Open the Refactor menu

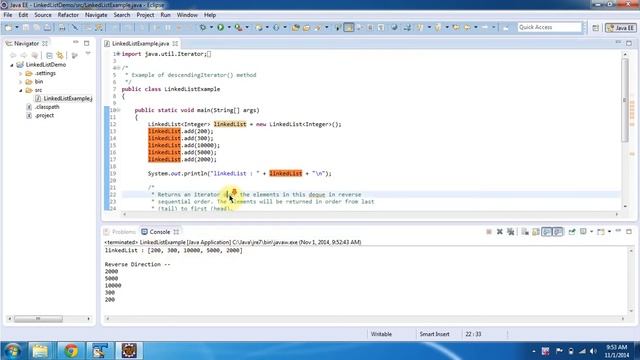coord(68,15)
